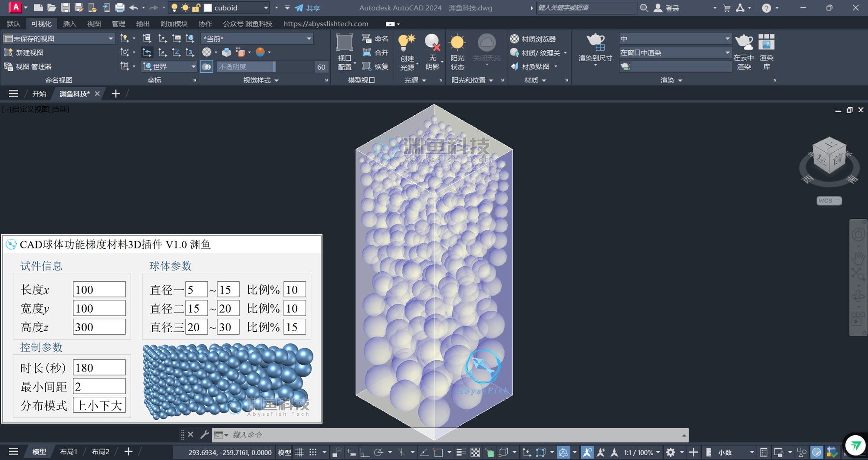Toggle transparency checkerboard in status bar
868x460 pixels.
point(475,452)
